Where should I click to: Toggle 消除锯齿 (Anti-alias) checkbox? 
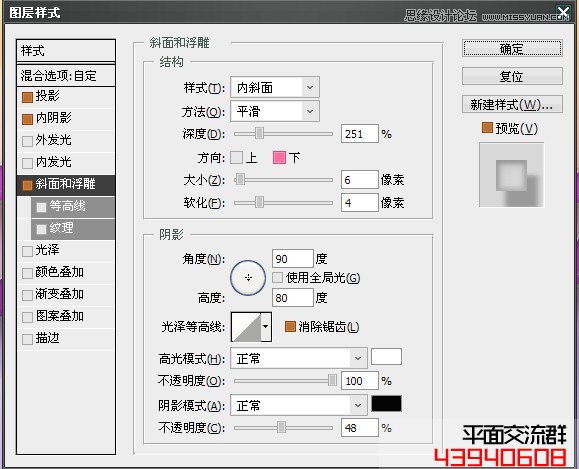[290, 326]
